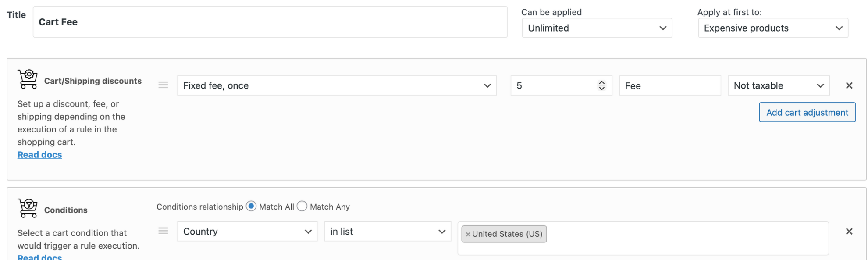Expand the Fixed fee, once dropdown
The width and height of the screenshot is (868, 260).
click(337, 85)
